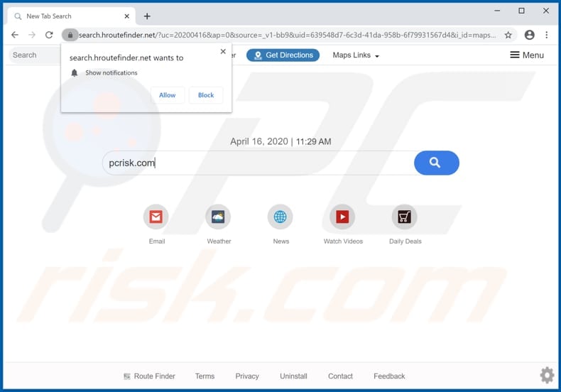Block notifications from search.hroutefinder.net
561x392 pixels.
click(x=206, y=95)
